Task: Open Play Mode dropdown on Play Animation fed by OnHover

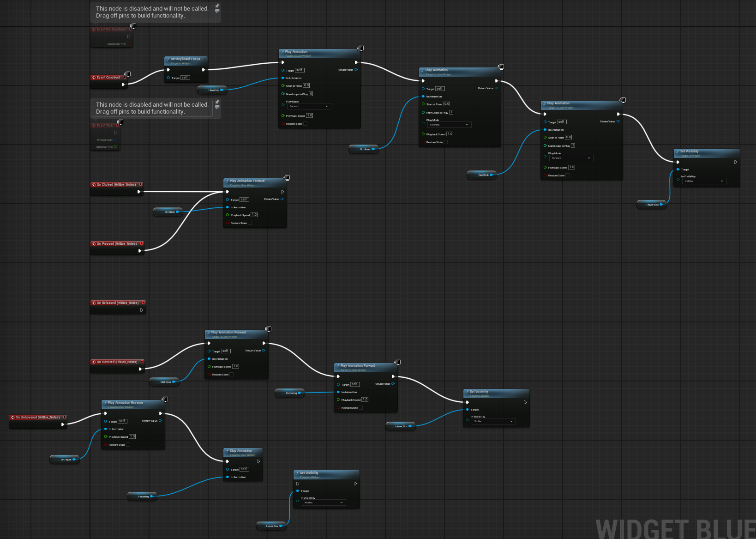Action: tap(450, 125)
